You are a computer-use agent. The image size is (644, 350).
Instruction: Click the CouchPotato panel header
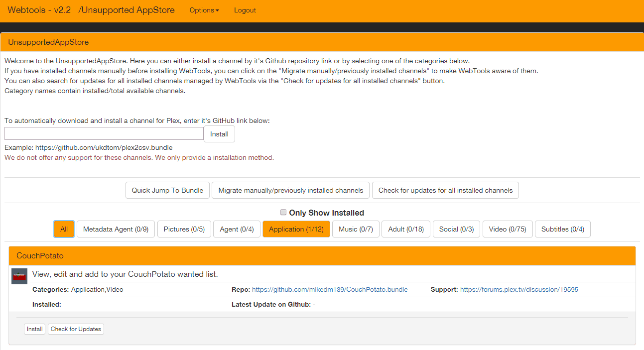point(322,256)
